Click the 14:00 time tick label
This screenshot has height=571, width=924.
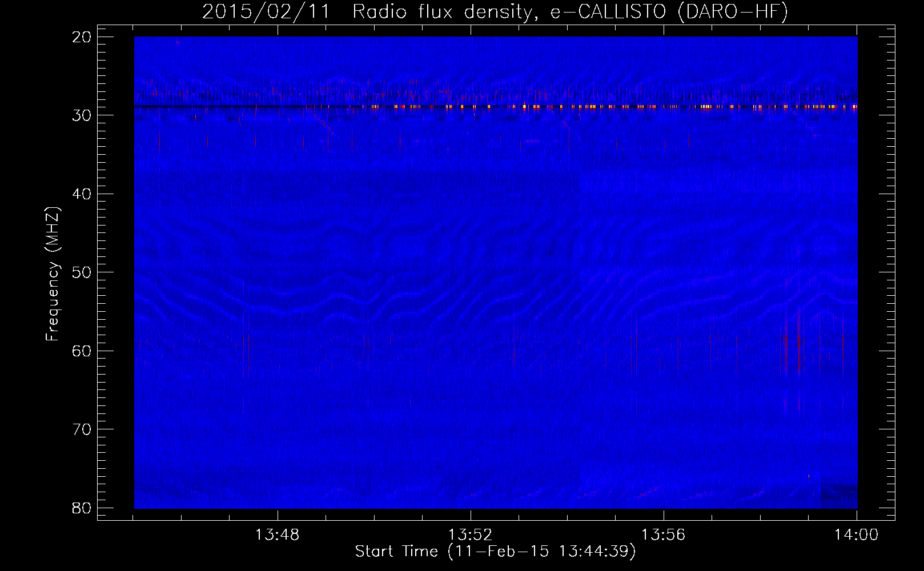(x=856, y=535)
